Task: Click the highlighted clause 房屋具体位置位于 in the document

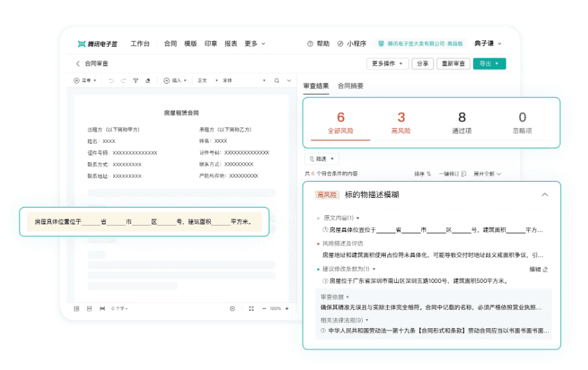Action: coord(144,222)
